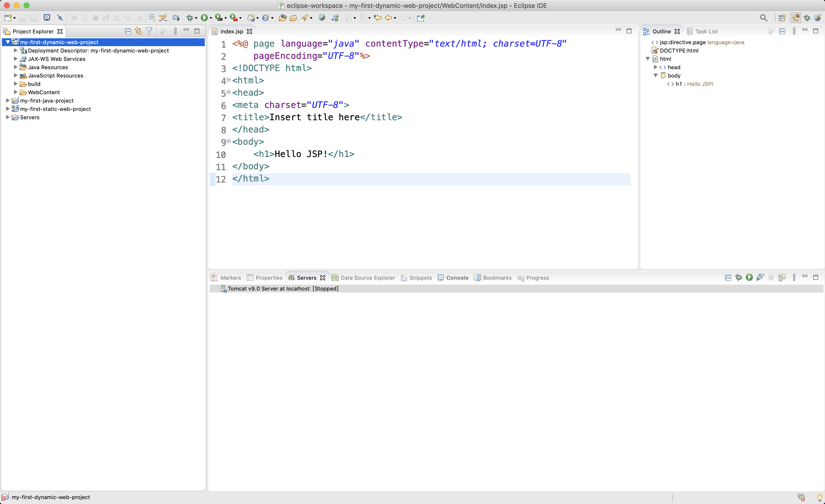Screen dimensions: 825x504
Task: Start the server with green play icon
Action: click(749, 278)
